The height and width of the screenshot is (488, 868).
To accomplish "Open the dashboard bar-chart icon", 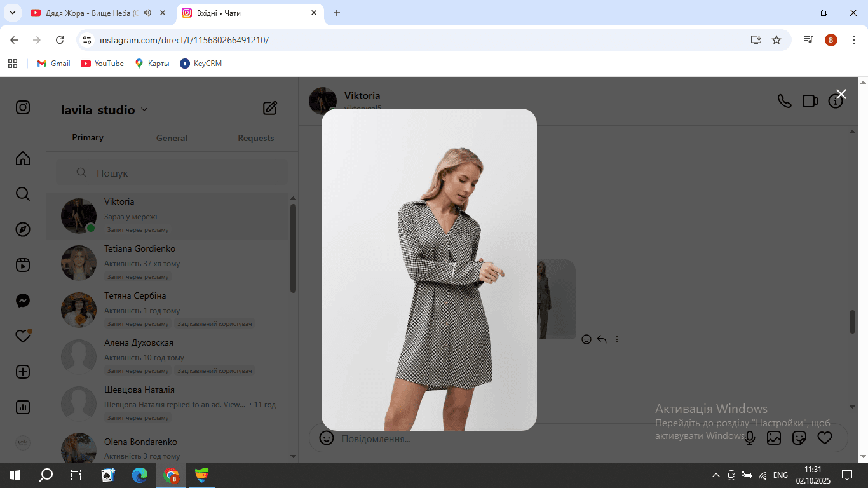I will pyautogui.click(x=23, y=407).
